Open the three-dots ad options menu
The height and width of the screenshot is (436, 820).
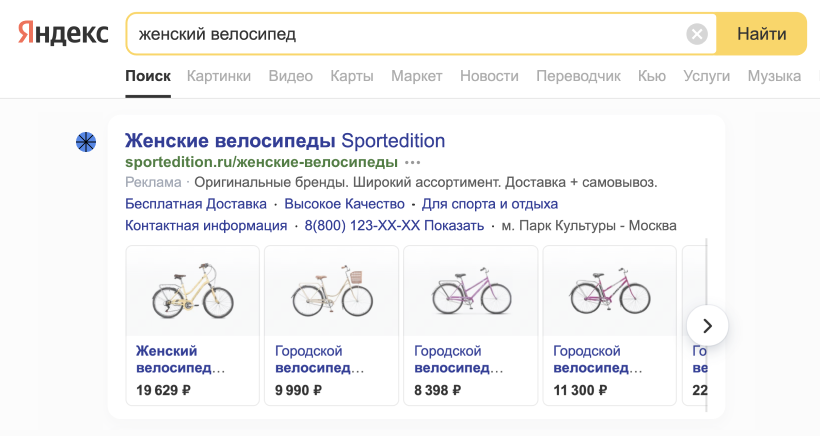point(413,162)
